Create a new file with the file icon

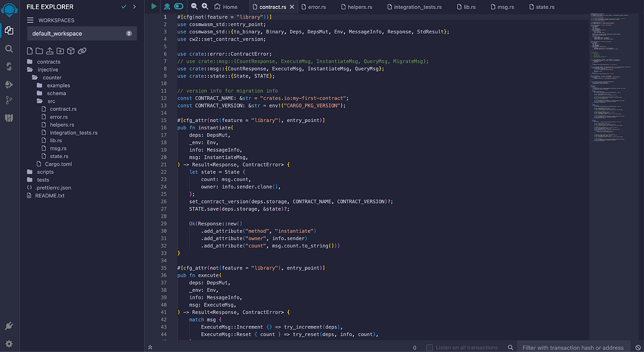(x=30, y=50)
